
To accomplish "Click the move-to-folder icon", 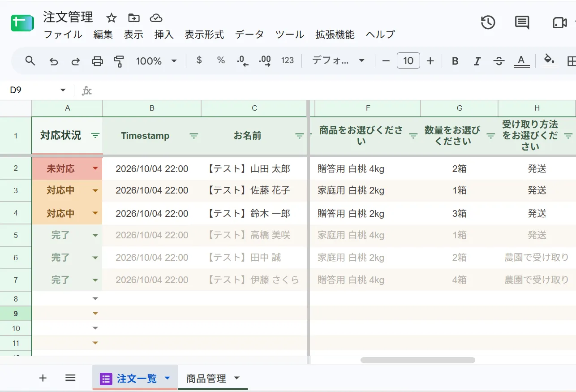I will (x=133, y=18).
